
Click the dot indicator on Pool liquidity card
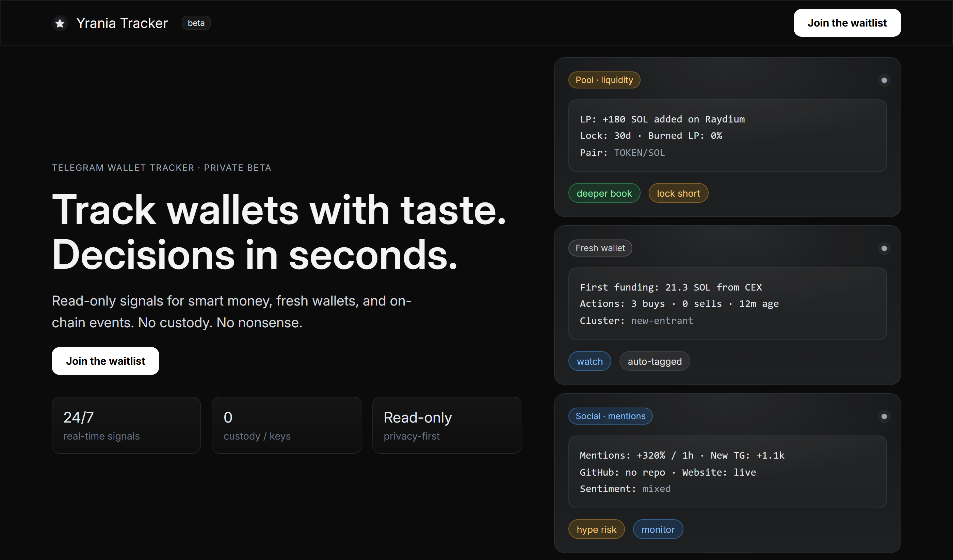click(x=884, y=80)
